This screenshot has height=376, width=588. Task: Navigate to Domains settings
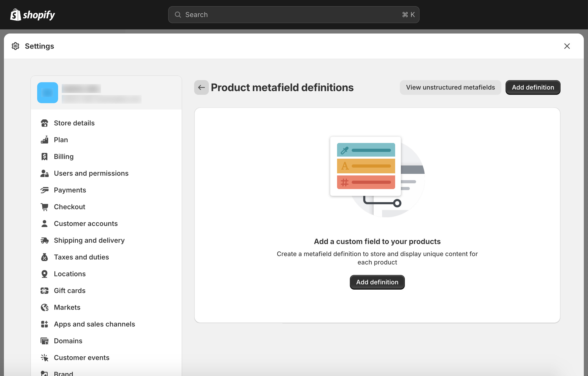pos(68,341)
